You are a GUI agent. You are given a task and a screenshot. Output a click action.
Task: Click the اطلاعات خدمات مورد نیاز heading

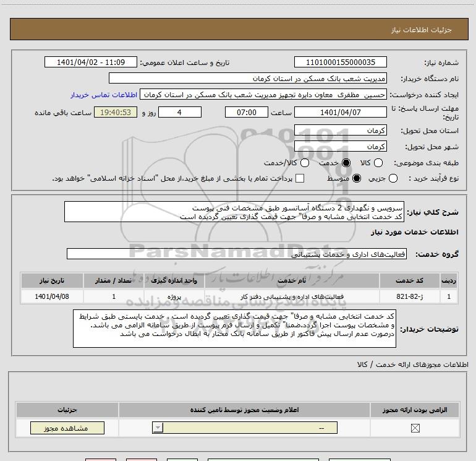(x=414, y=232)
